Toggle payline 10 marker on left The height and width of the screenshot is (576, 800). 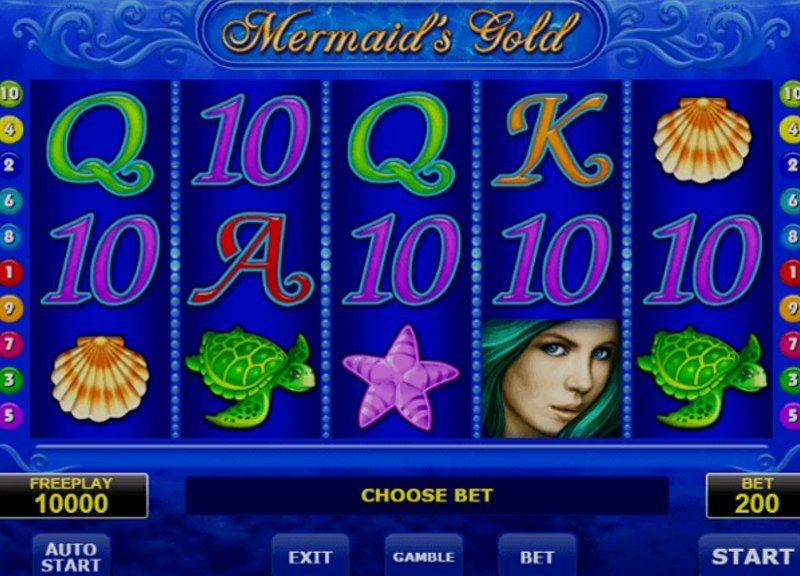click(10, 93)
